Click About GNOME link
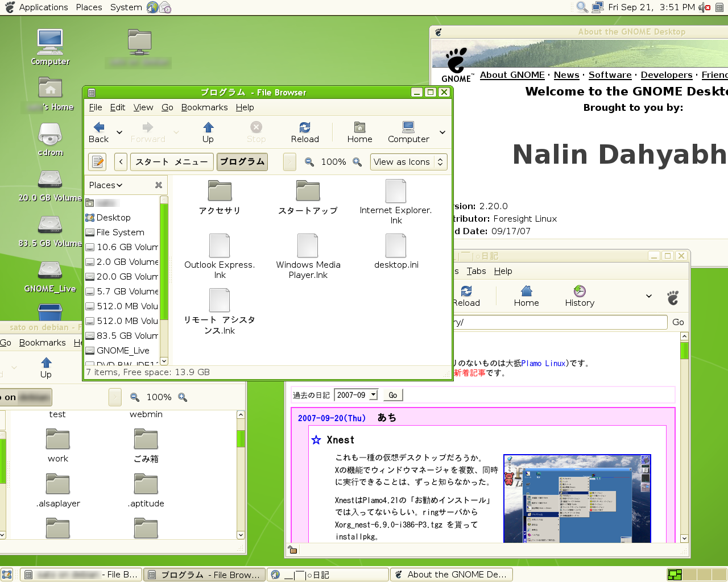This screenshot has height=582, width=728. [x=512, y=75]
